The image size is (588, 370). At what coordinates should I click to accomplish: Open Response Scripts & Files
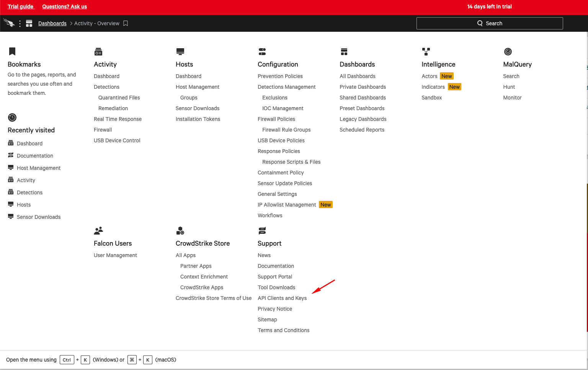click(291, 162)
